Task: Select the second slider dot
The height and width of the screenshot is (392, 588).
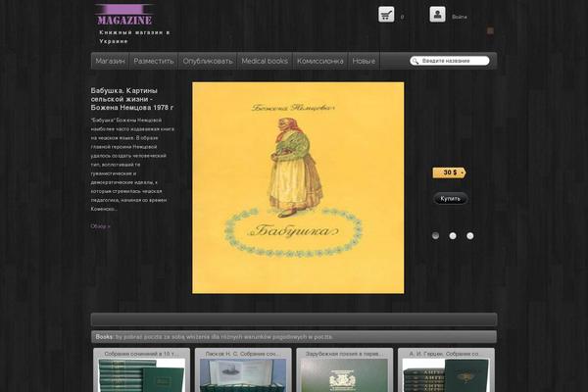Action: tap(453, 235)
